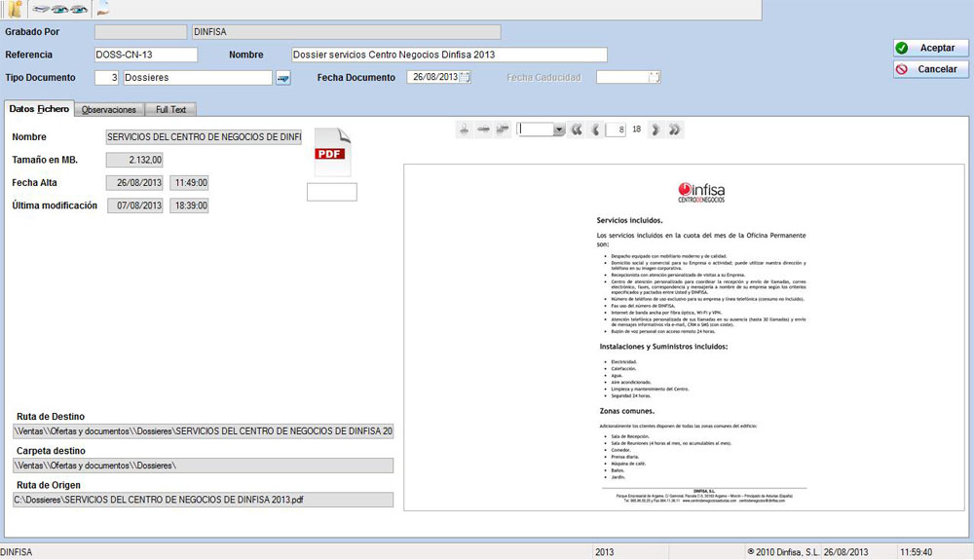Click the new folder icon in top toolbar
The image size is (974, 560).
15,9
